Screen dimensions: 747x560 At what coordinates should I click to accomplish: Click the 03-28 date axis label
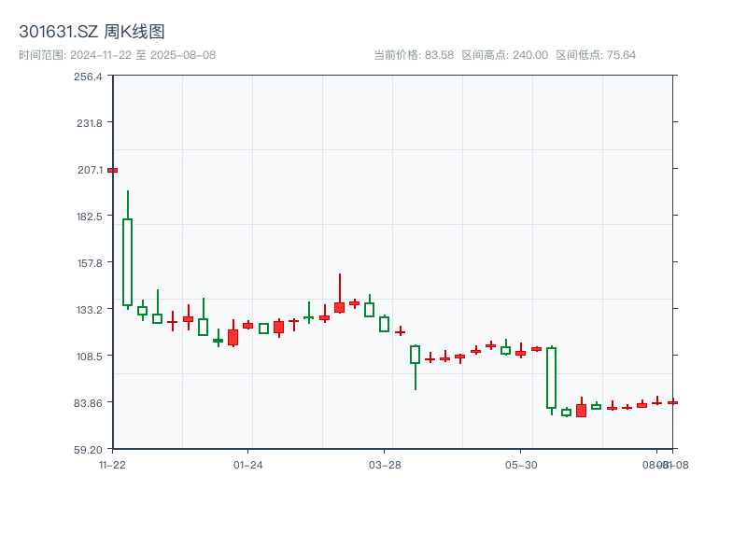[384, 464]
